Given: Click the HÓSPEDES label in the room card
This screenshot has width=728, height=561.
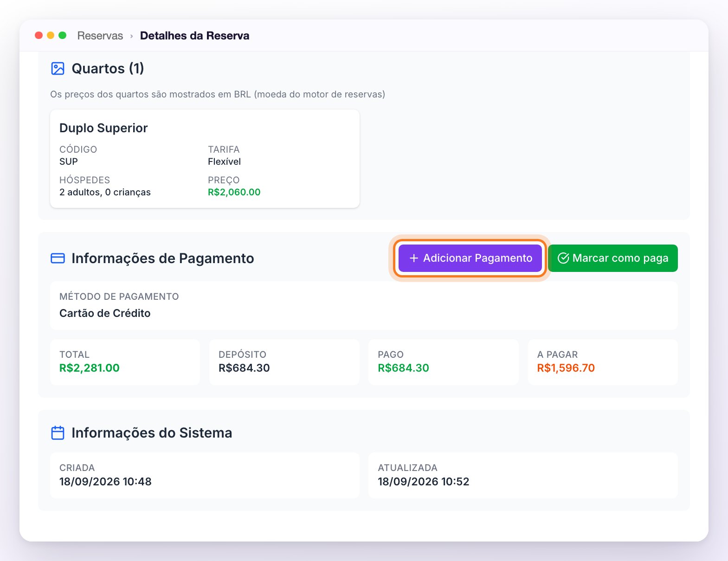Looking at the screenshot, I should tap(85, 180).
